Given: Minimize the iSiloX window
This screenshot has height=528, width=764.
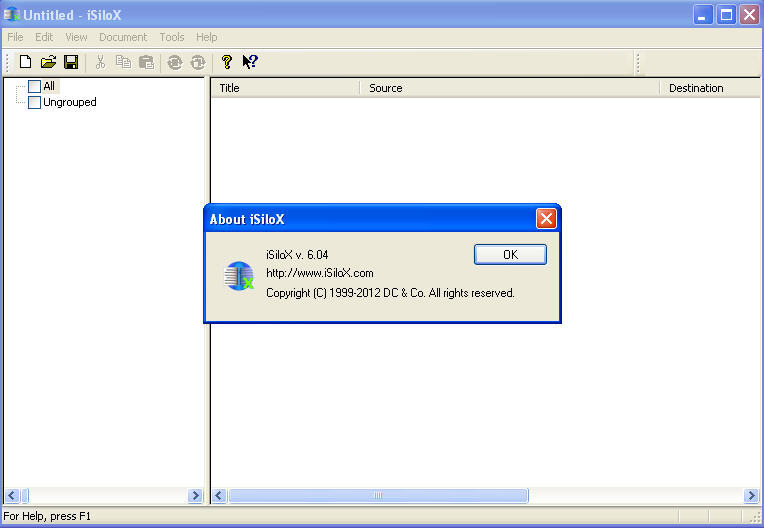Looking at the screenshot, I should [x=702, y=15].
